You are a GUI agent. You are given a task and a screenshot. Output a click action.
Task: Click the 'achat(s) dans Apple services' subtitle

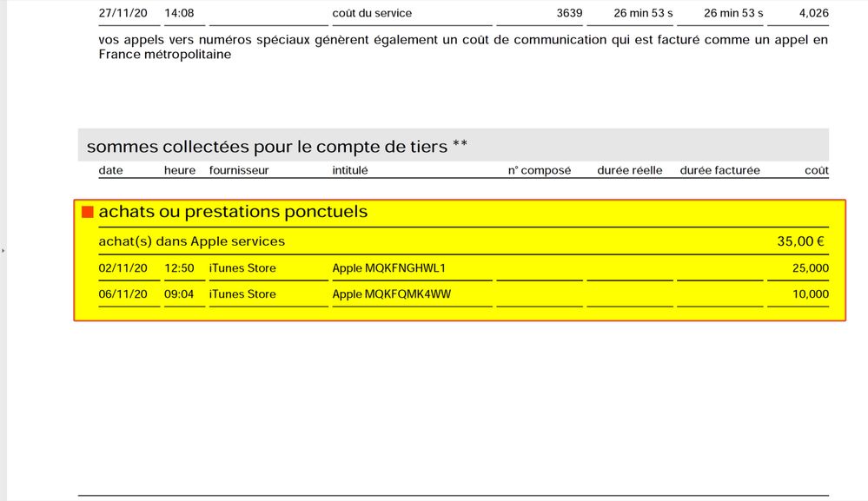tap(191, 241)
